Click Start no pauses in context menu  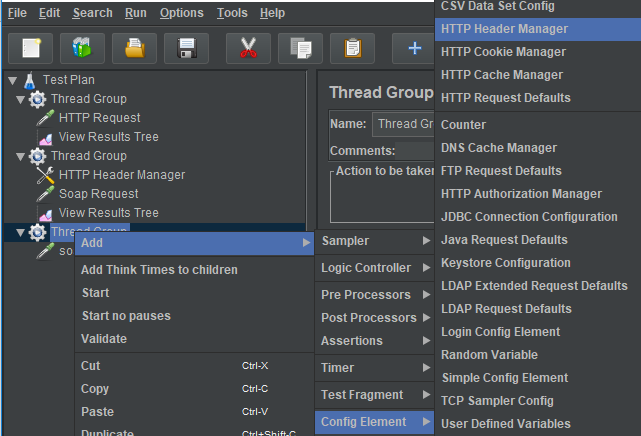194,315
